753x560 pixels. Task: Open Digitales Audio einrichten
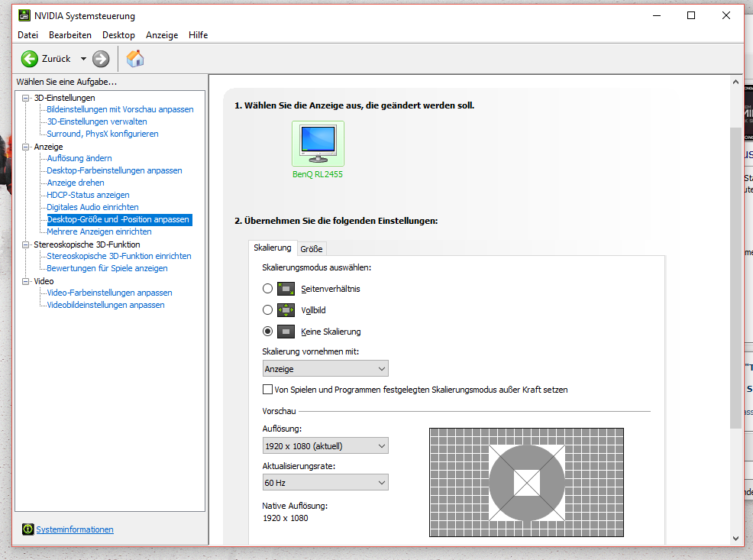click(92, 207)
